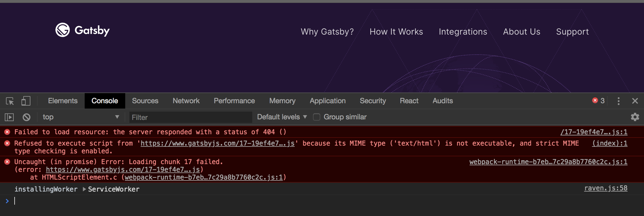Open the Sources tab
The height and width of the screenshot is (216, 644).
[145, 101]
